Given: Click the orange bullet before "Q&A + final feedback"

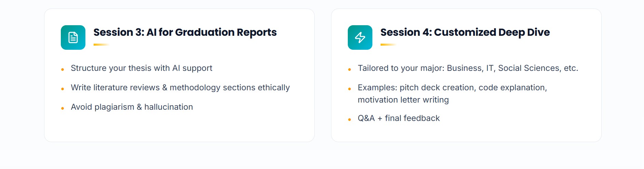Looking at the screenshot, I should point(350,120).
